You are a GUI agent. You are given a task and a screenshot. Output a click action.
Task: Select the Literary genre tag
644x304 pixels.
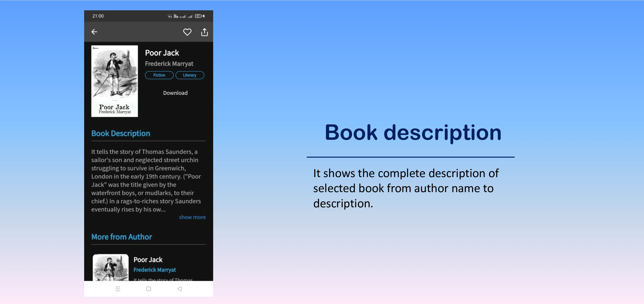pyautogui.click(x=190, y=75)
